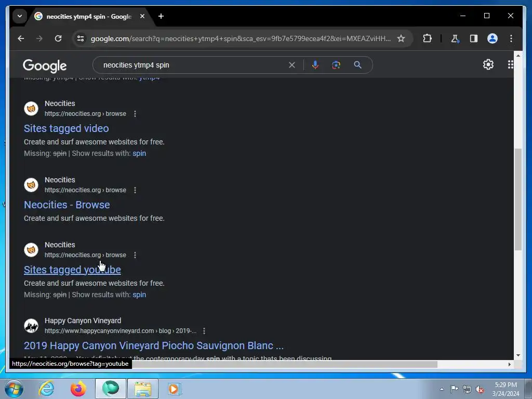Open Google quick settings gear
The image size is (532, 399).
488,64
